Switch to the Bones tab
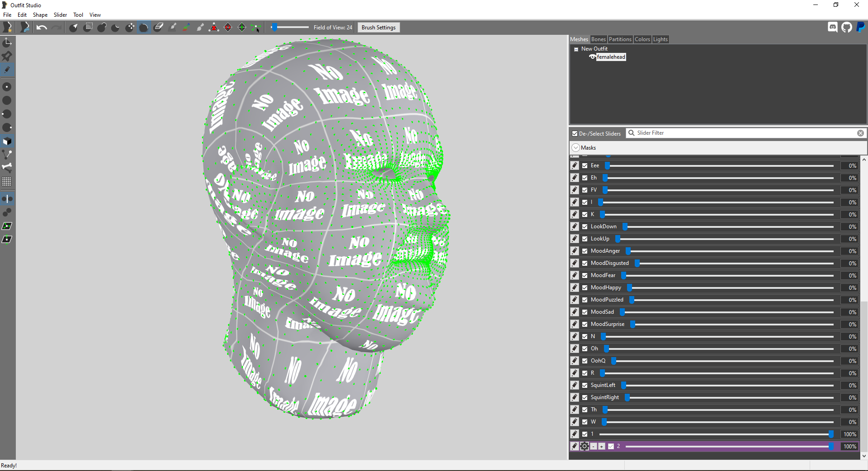This screenshot has height=471, width=868. tap(599, 39)
